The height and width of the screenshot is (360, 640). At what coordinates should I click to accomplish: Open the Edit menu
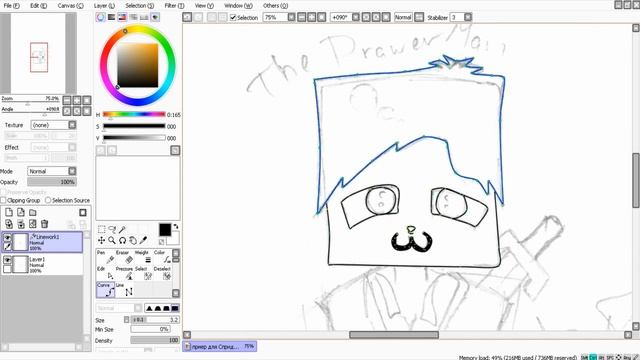point(38,6)
